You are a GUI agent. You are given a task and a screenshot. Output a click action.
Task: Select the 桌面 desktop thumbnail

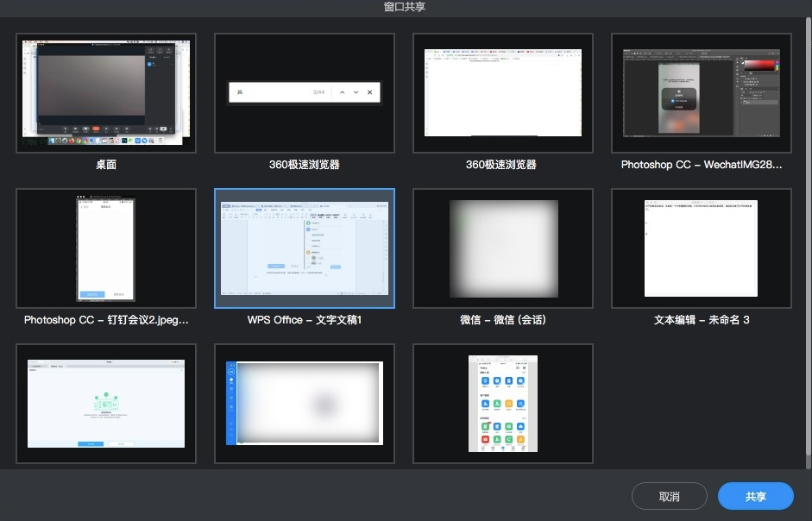pyautogui.click(x=106, y=93)
